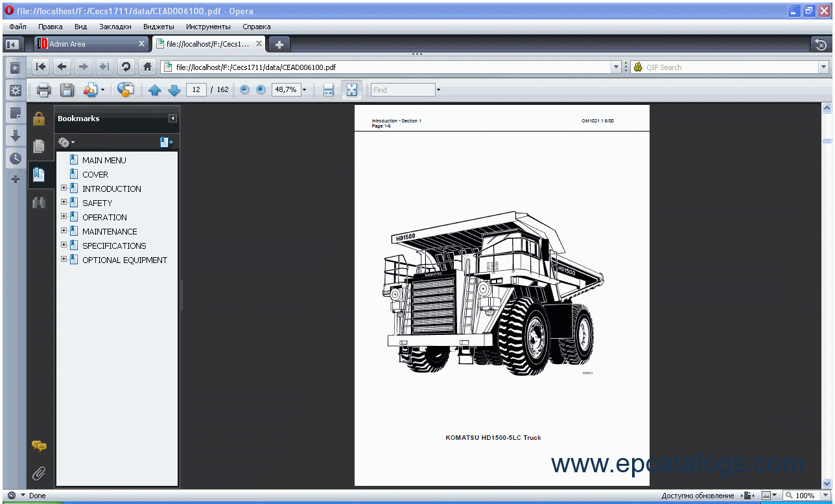Expand the INTRODUCTION bookmark
This screenshot has height=504, width=835.
tap(64, 189)
